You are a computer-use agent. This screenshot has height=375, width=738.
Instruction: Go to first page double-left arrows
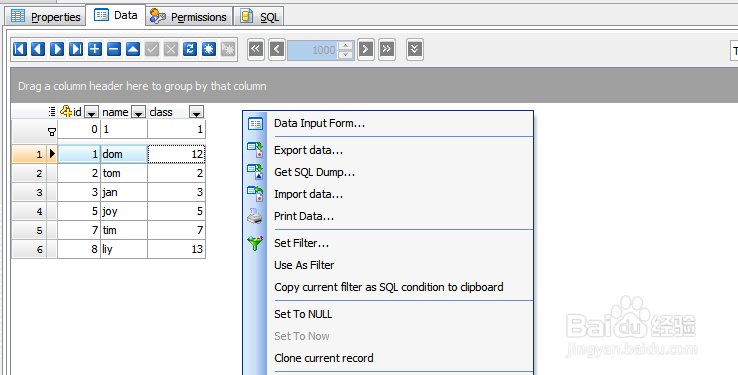pyautogui.click(x=256, y=49)
